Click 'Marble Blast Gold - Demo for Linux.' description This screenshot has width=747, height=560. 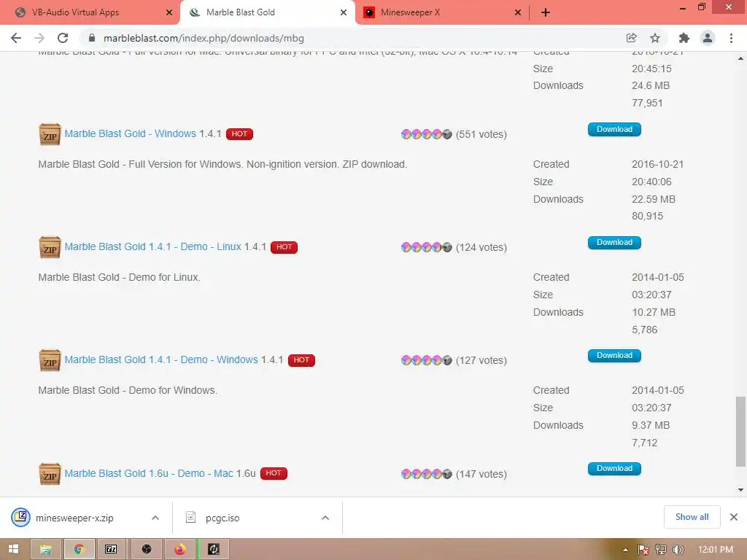click(119, 277)
